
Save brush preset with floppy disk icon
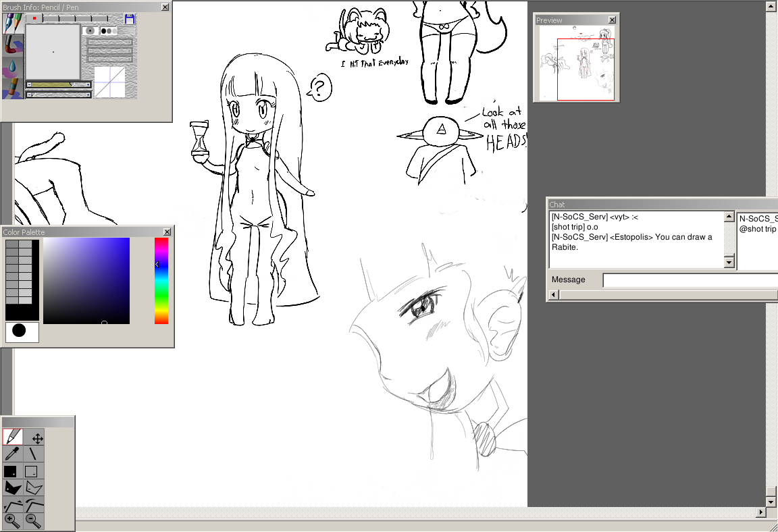coord(130,20)
